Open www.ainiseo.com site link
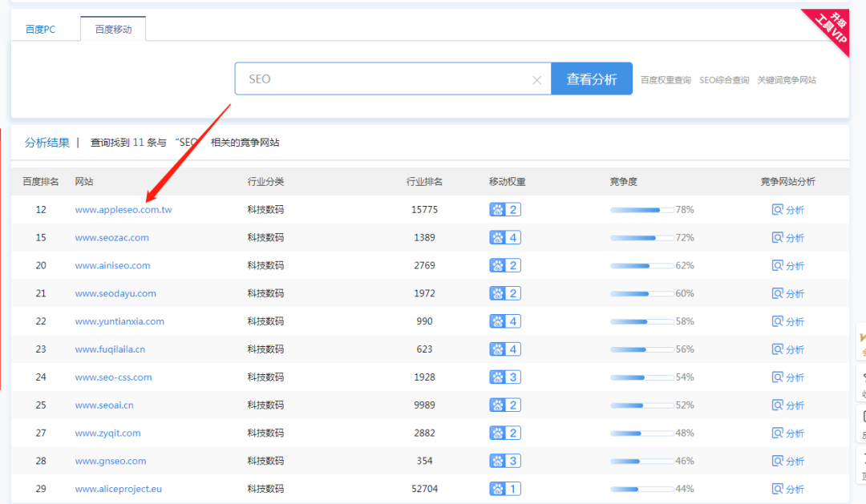The height and width of the screenshot is (504, 866). (112, 265)
